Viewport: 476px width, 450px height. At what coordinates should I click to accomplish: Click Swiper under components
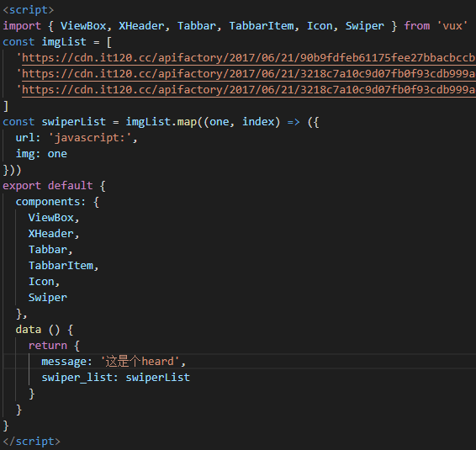click(48, 298)
